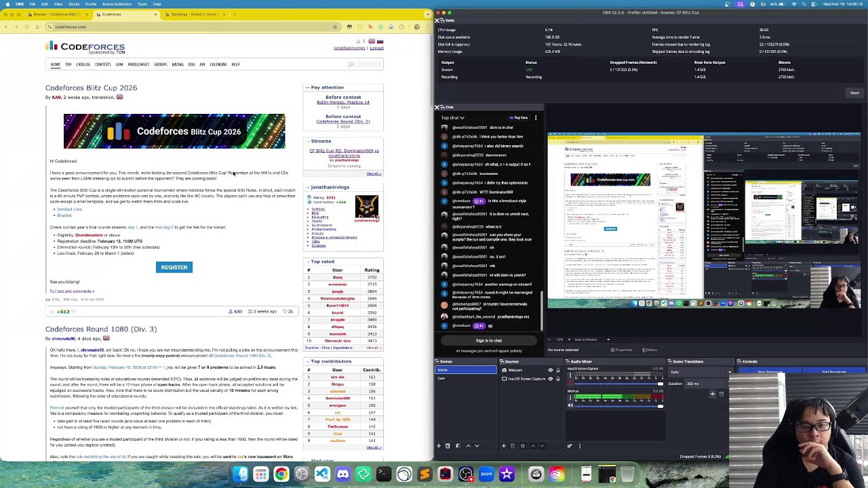The image size is (868, 488).
Task: Remove the scene transition with trash icon
Action: click(x=722, y=394)
